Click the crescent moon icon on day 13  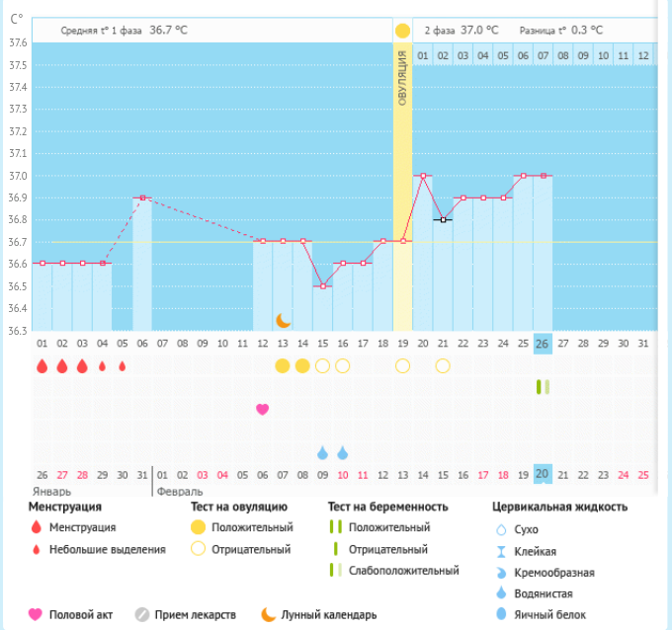[x=284, y=320]
